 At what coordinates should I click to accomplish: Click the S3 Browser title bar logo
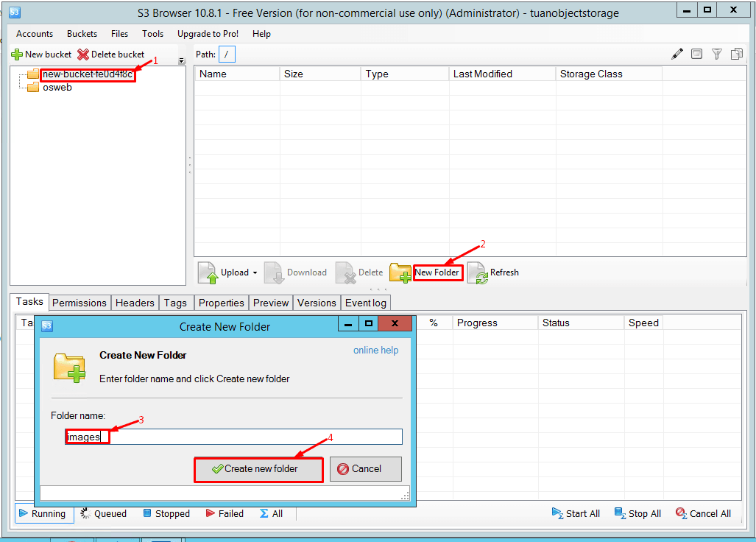point(15,12)
